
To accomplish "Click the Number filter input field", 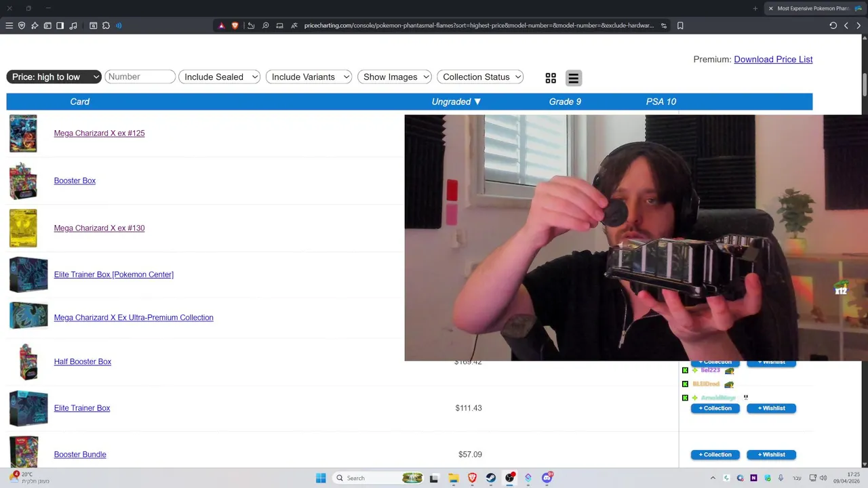I will click(x=140, y=77).
